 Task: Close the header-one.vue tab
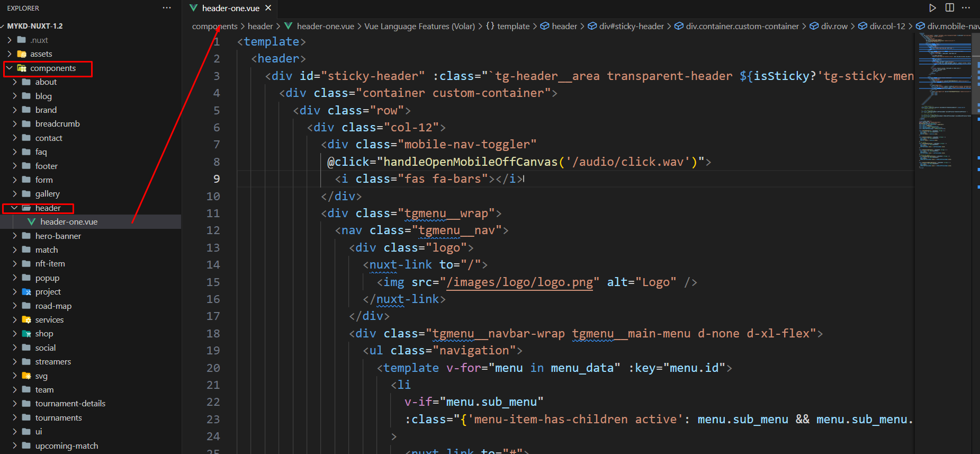pos(268,8)
